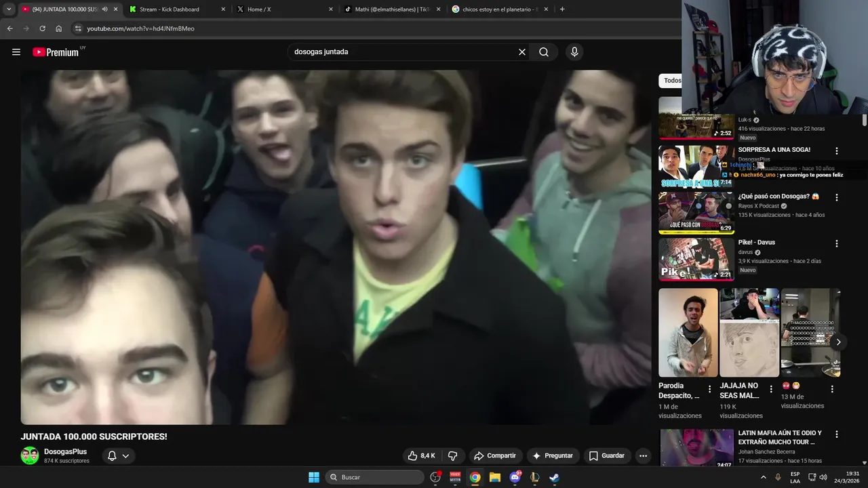The height and width of the screenshot is (488, 868).
Task: Open the 'Rayos X Podcast' channel name
Action: click(x=759, y=206)
